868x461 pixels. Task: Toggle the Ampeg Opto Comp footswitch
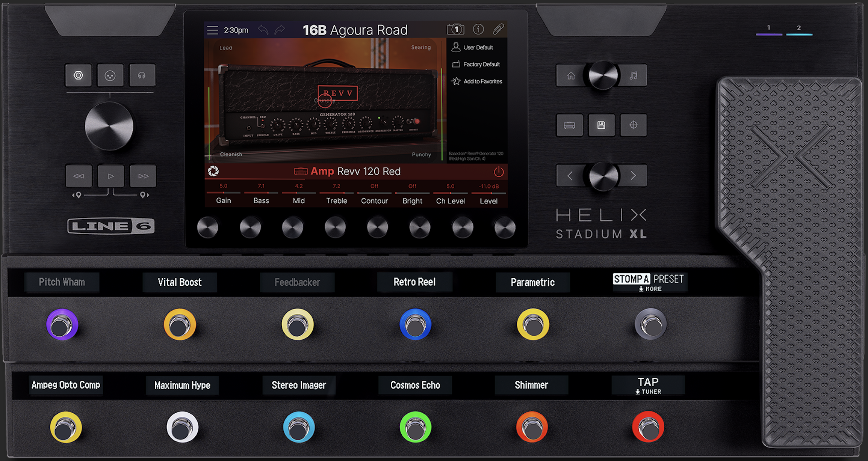click(x=66, y=427)
